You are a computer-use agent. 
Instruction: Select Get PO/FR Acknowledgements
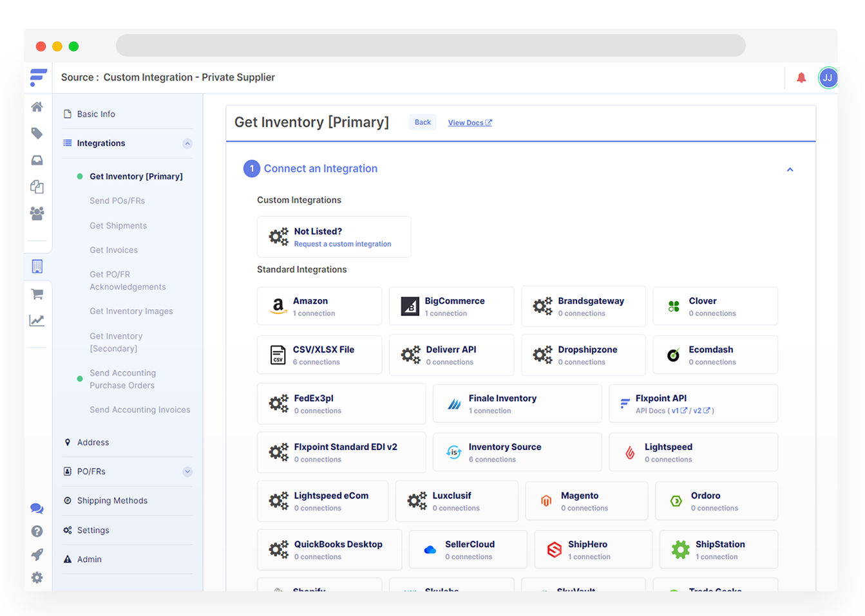coord(128,281)
